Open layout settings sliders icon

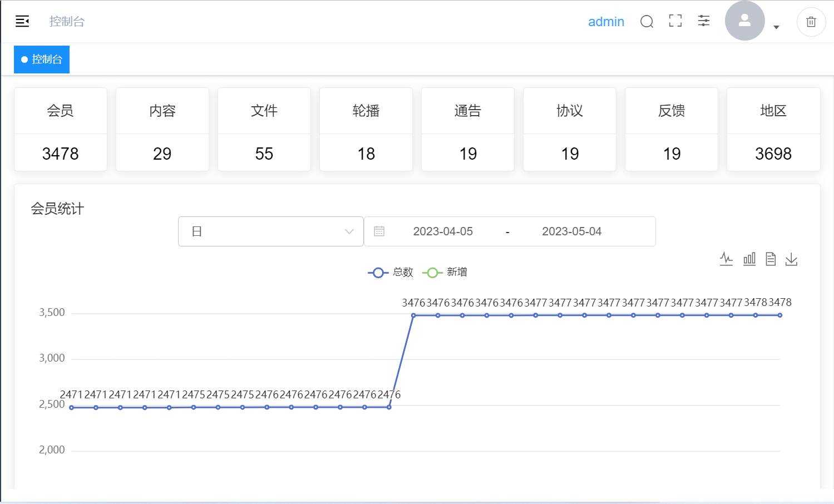(x=704, y=21)
